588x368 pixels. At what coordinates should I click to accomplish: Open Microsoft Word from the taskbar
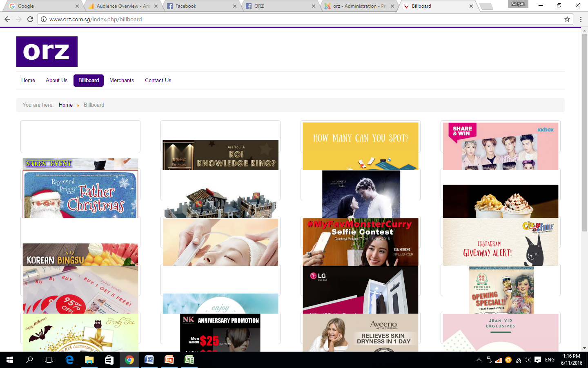(149, 360)
